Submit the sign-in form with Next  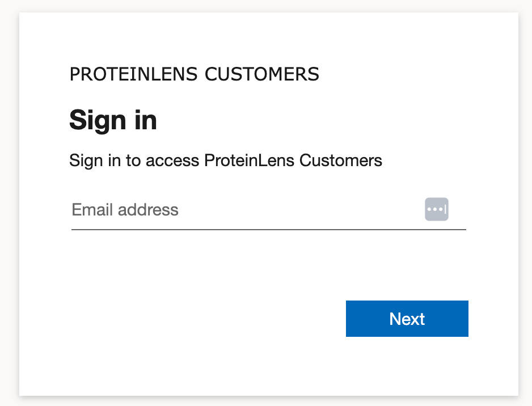click(x=407, y=319)
